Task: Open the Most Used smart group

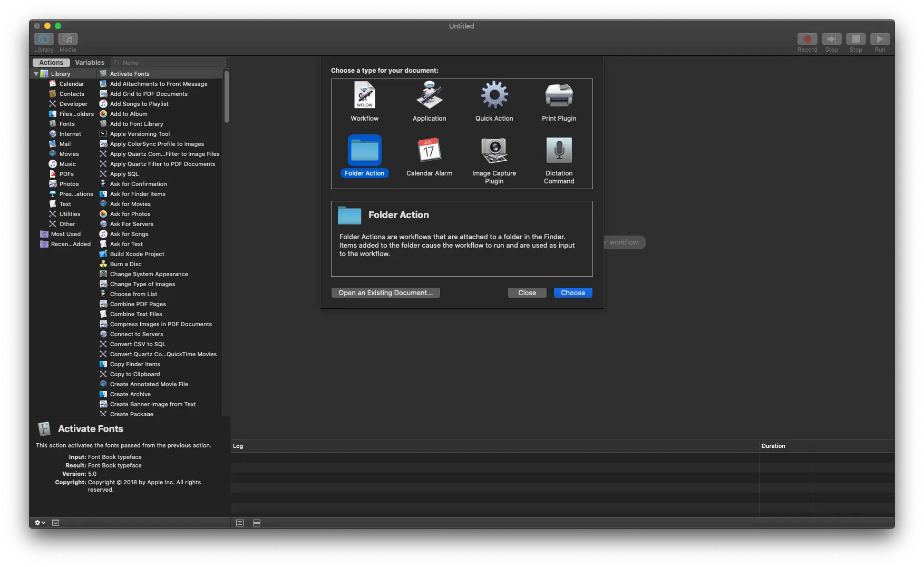Action: tap(61, 234)
